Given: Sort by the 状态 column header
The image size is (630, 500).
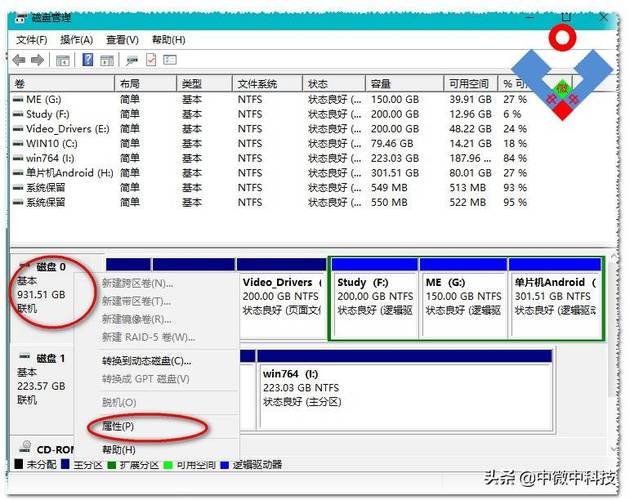Looking at the screenshot, I should pos(334,84).
